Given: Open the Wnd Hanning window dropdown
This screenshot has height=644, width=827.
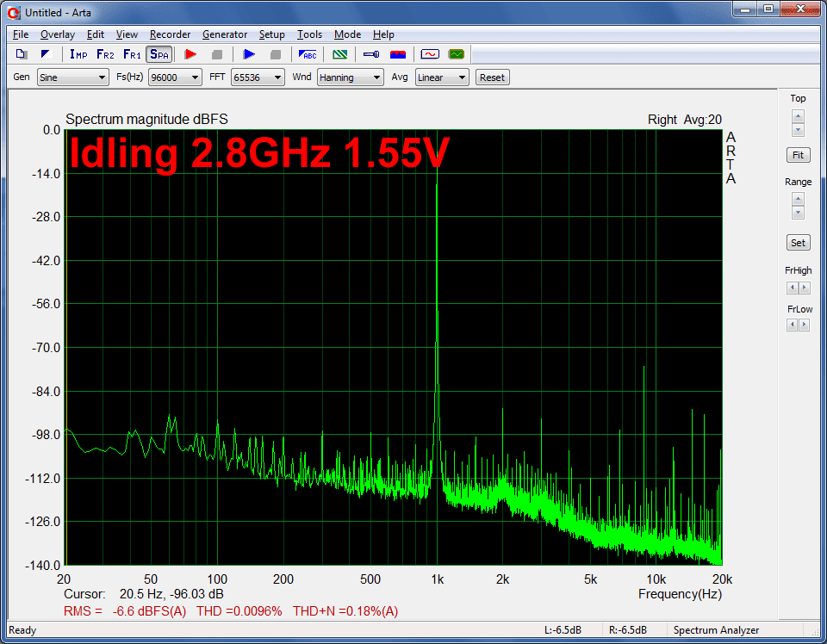Looking at the screenshot, I should tap(351, 77).
